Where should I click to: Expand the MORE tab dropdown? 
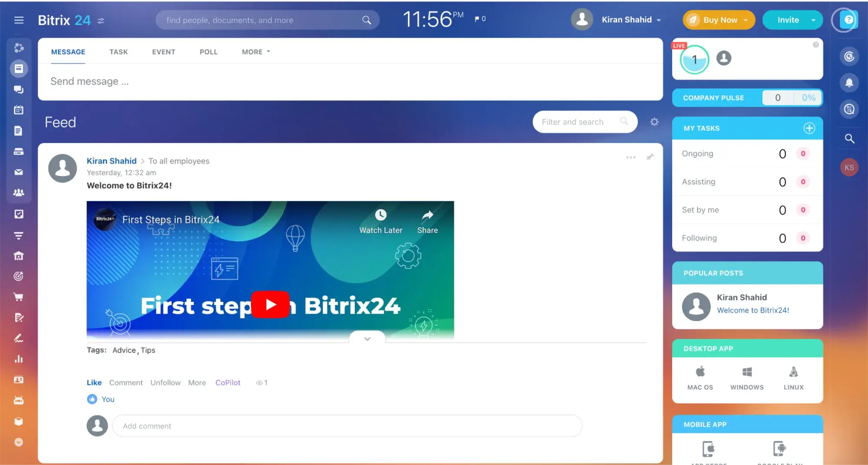pyautogui.click(x=256, y=52)
